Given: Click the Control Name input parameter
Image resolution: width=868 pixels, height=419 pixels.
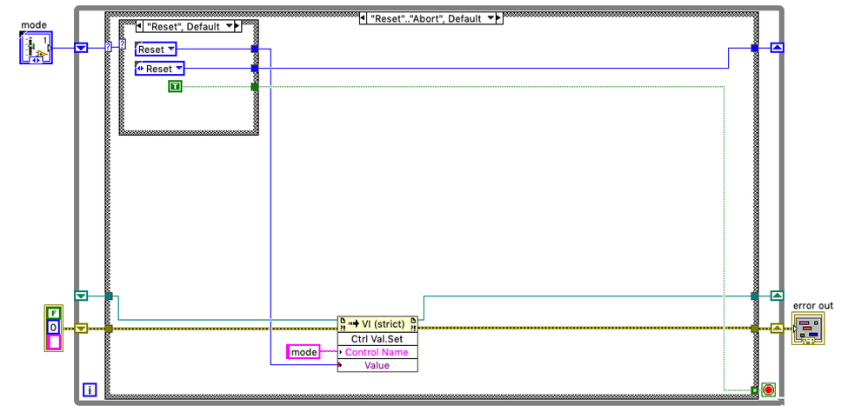Looking at the screenshot, I should click(377, 352).
